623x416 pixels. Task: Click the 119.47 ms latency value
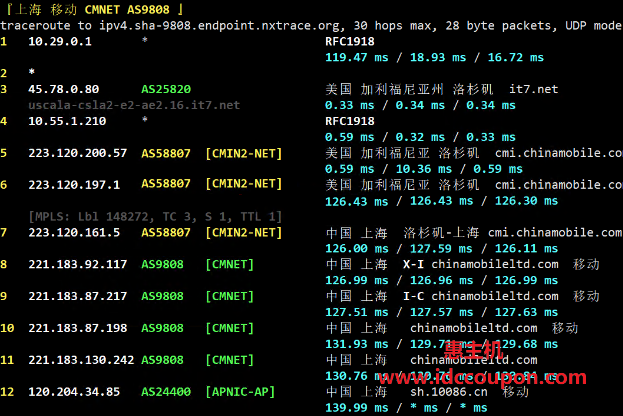click(x=357, y=58)
